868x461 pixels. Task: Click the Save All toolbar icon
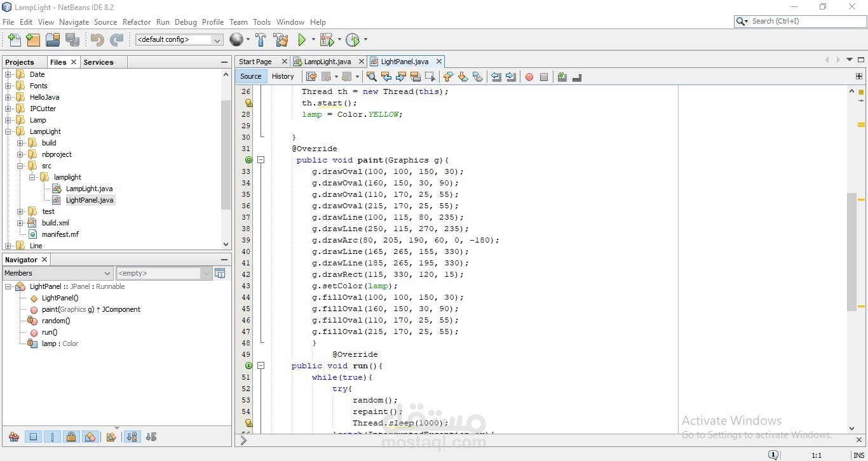pyautogui.click(x=72, y=40)
